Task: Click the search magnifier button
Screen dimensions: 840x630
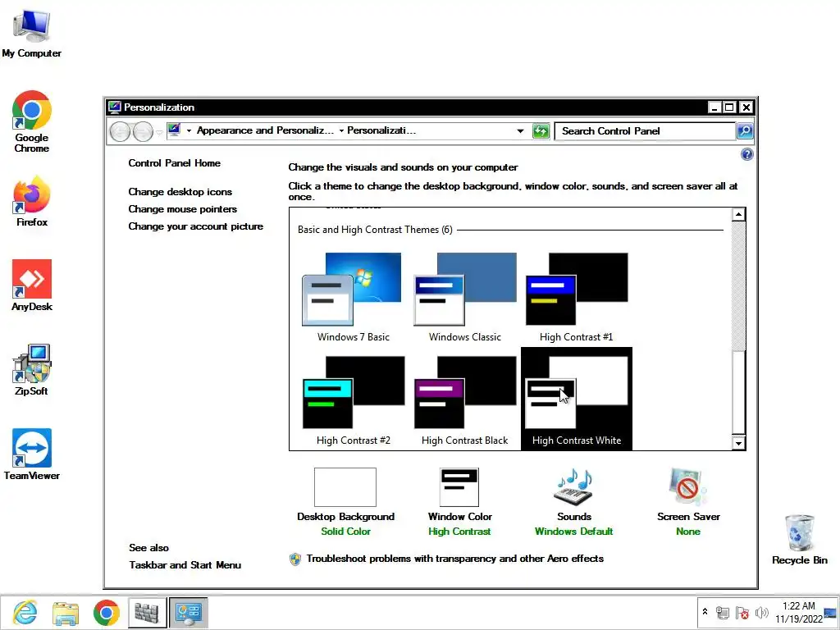Action: 745,130
